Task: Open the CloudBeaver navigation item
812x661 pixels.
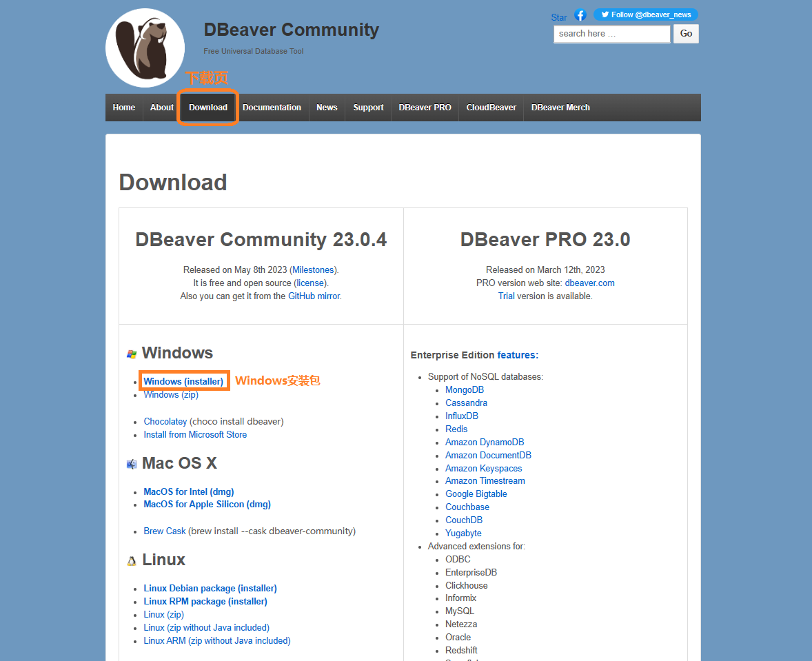Action: [x=490, y=108]
